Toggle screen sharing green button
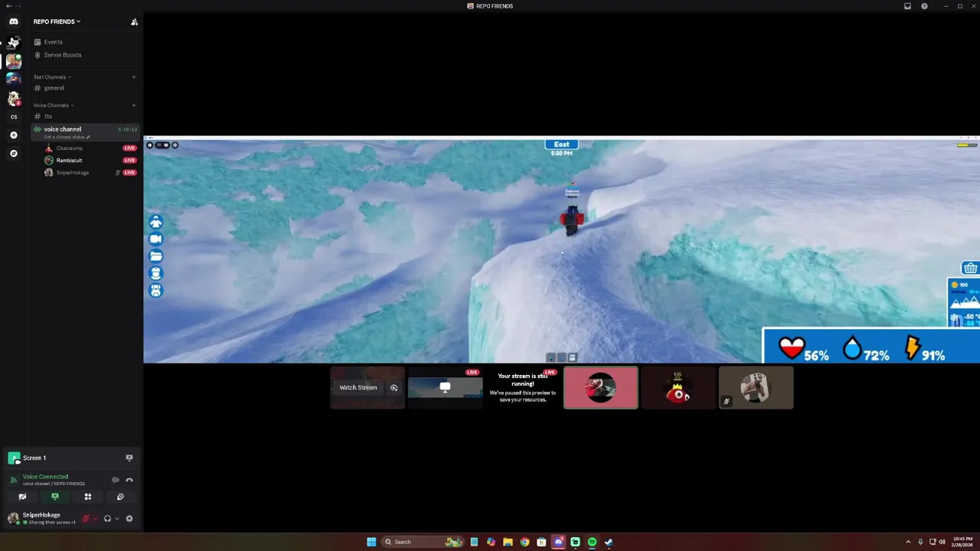Image resolution: width=980 pixels, height=551 pixels. coord(55,497)
